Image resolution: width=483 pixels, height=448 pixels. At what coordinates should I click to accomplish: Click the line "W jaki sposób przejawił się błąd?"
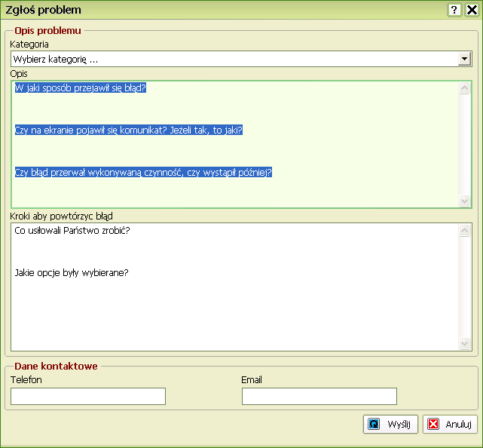[x=81, y=88]
